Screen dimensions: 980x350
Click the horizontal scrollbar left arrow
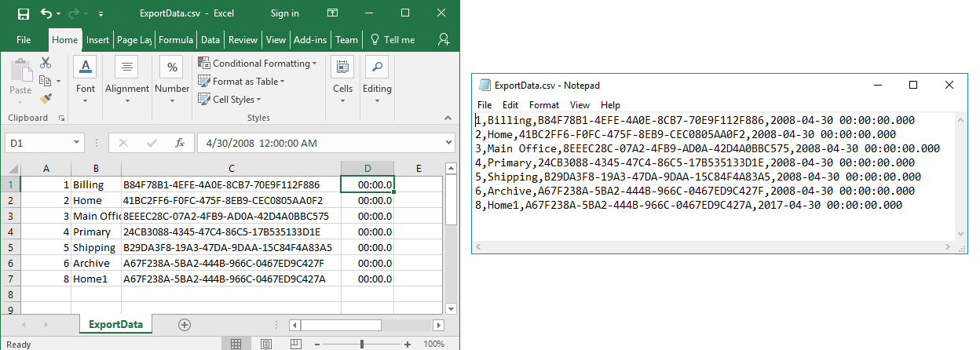(294, 325)
